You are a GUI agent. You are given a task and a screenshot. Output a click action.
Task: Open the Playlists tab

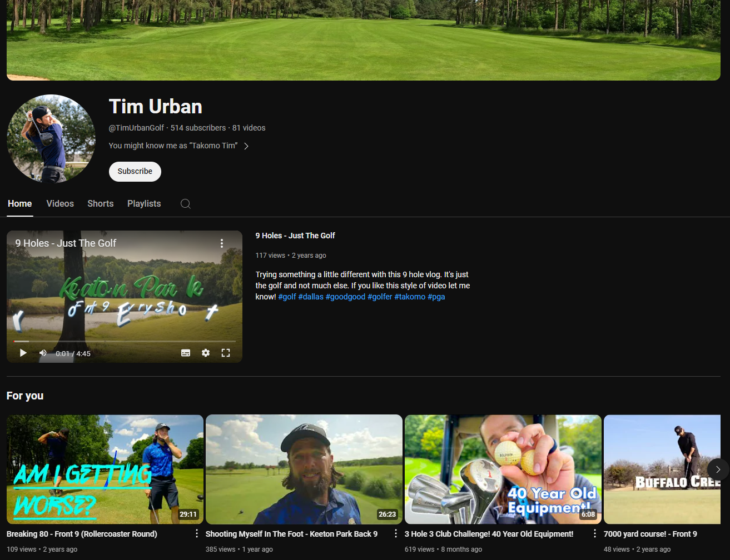tap(143, 204)
